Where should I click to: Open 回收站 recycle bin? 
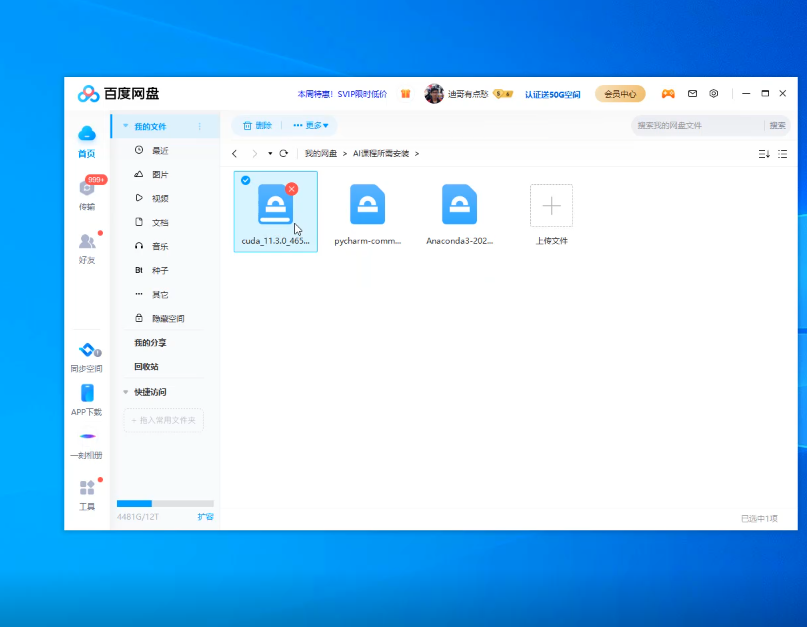pyautogui.click(x=146, y=367)
